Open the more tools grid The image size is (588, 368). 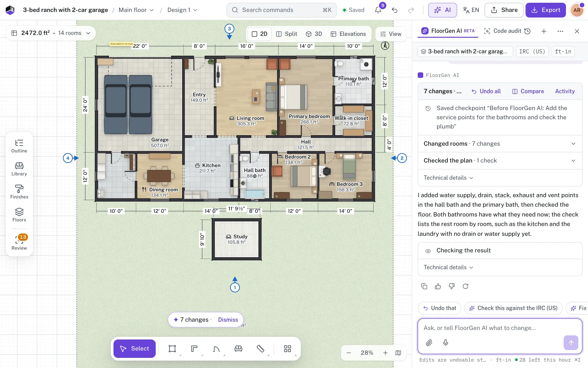[288, 349]
